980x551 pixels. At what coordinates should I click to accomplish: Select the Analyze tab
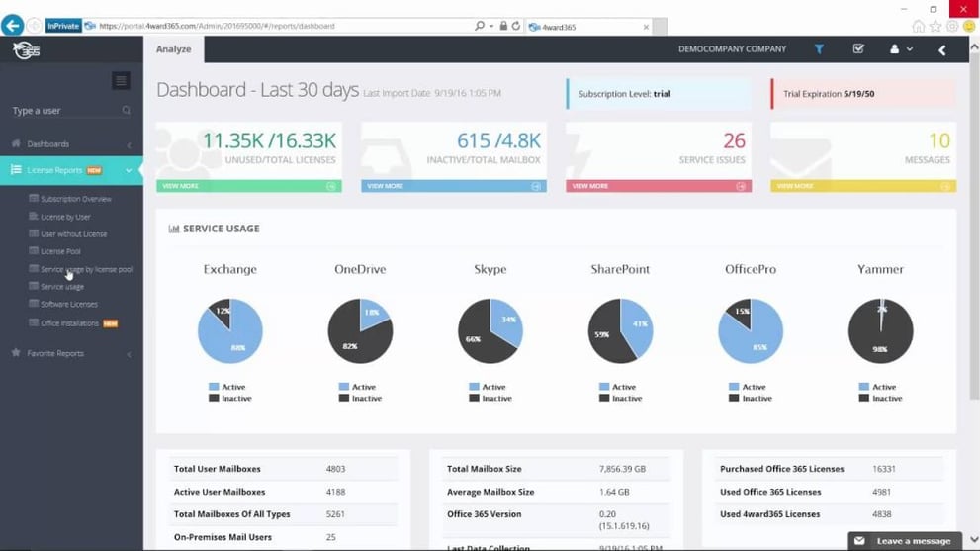tap(174, 49)
